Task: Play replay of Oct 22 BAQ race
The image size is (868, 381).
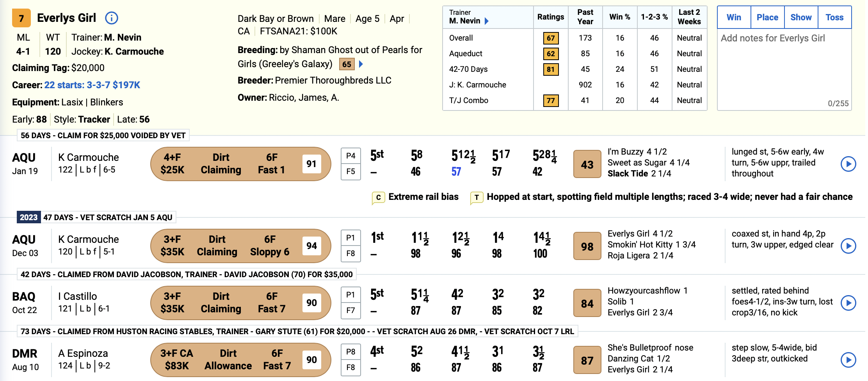Action: coord(848,303)
